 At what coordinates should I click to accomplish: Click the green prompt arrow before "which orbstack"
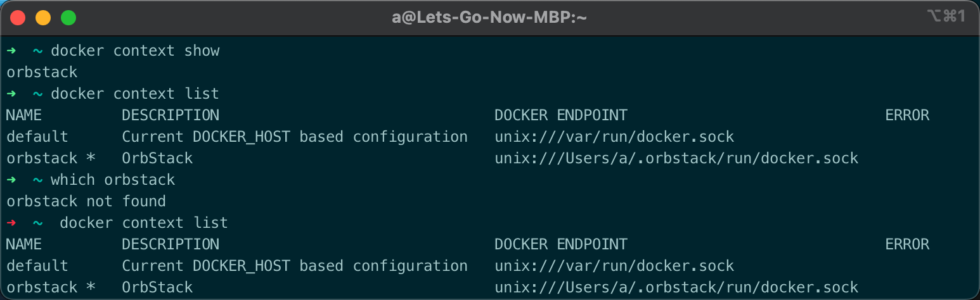11,180
